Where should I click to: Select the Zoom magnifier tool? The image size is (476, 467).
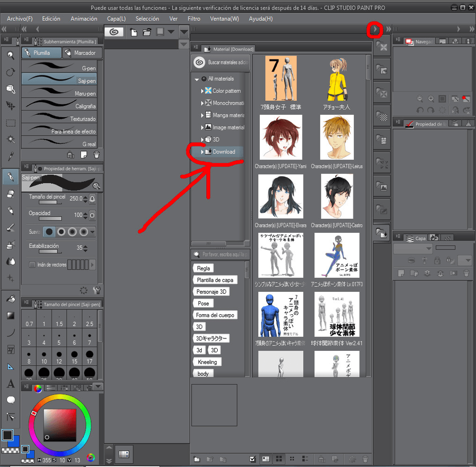click(10, 55)
